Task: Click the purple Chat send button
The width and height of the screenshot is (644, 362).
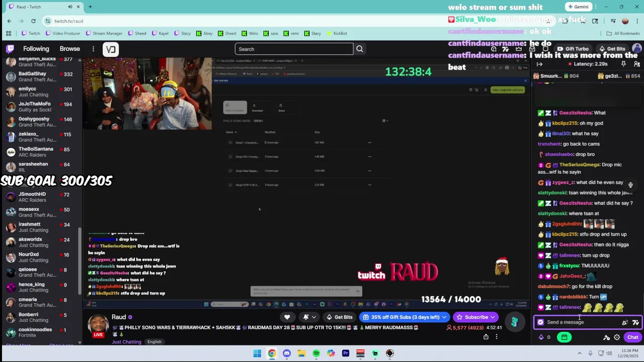Action: 632,337
